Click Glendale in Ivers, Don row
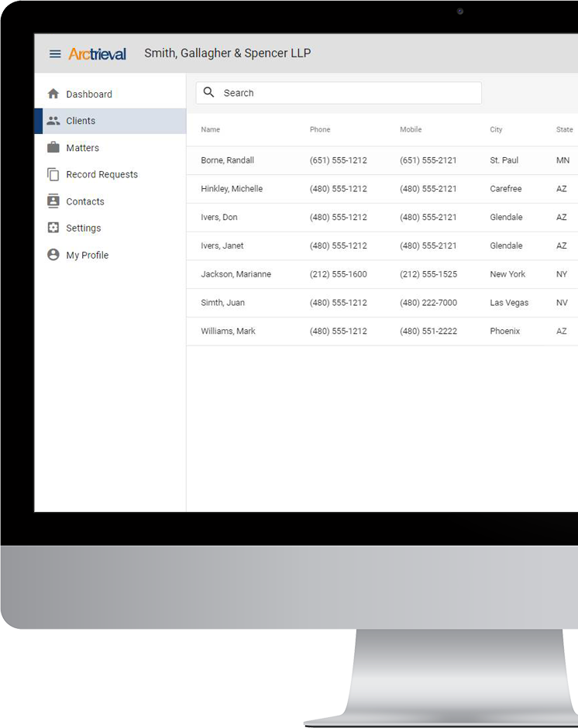The image size is (578, 728). coord(506,217)
